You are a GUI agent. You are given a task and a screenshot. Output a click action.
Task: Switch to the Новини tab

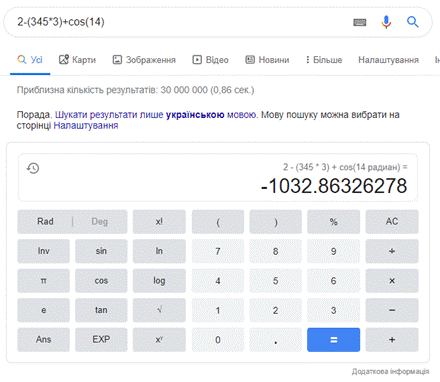pyautogui.click(x=267, y=60)
